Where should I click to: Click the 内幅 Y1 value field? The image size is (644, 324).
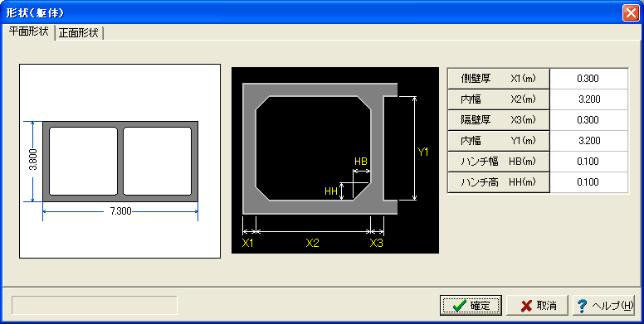[x=588, y=141]
